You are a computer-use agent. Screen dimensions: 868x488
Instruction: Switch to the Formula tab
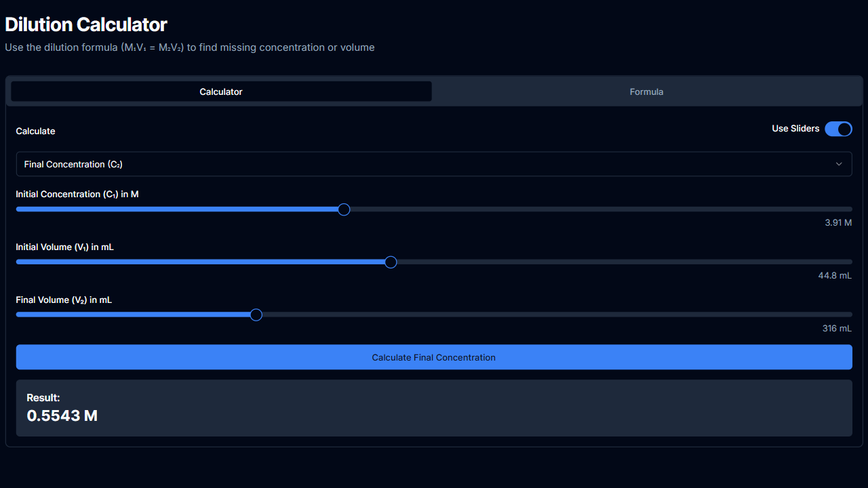[646, 91]
